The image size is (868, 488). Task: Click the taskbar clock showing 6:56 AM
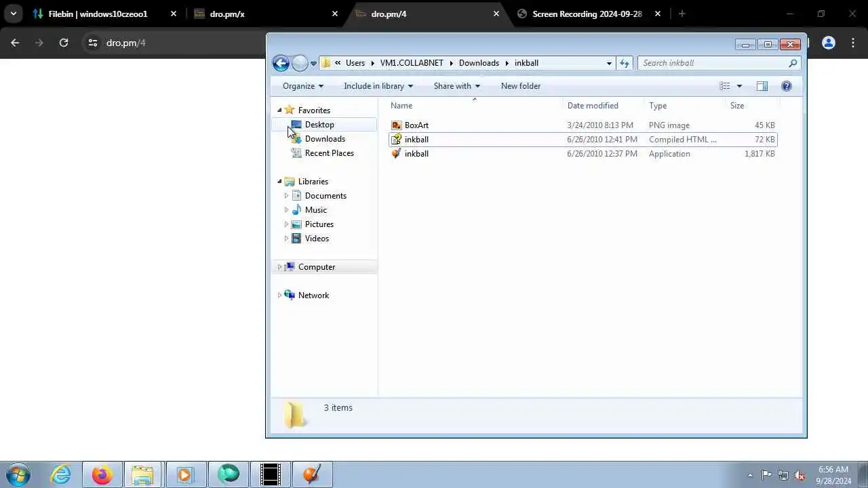click(x=833, y=475)
